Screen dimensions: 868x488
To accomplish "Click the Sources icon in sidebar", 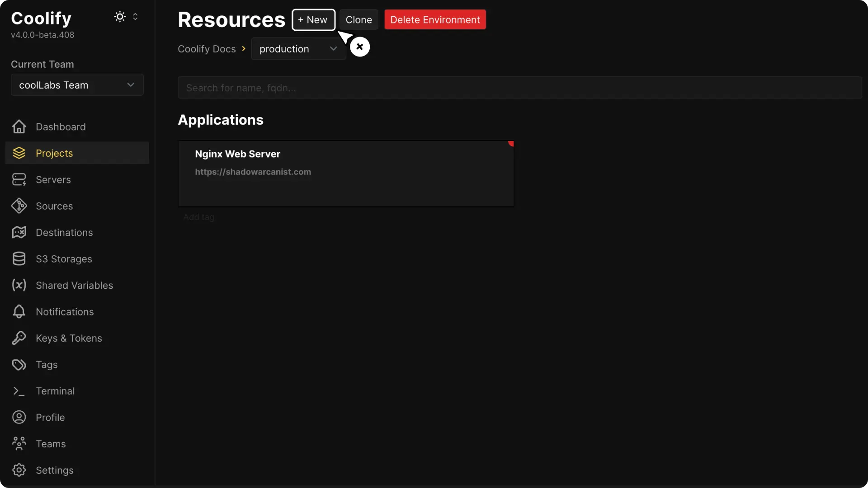I will point(18,206).
